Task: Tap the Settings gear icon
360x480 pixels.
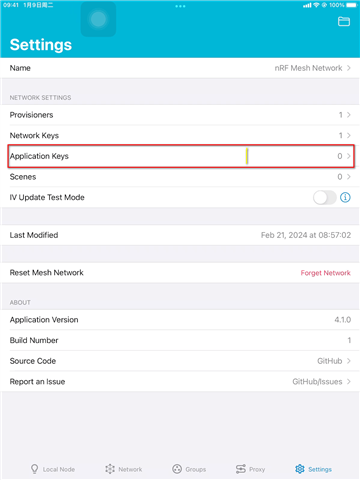Action: (x=300, y=469)
